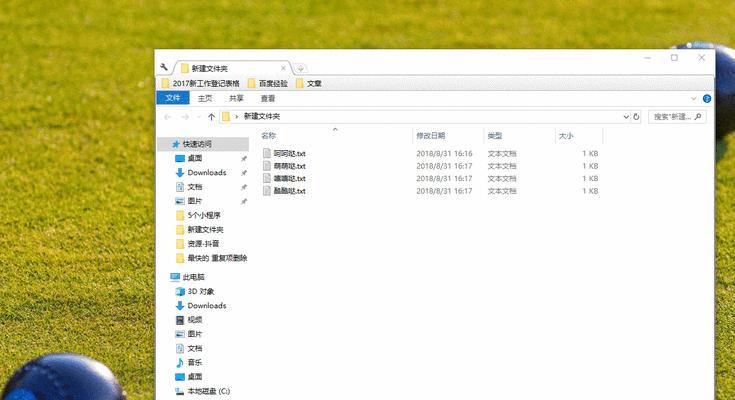735x400 pixels.
Task: Sort by the 类型 column header
Action: coord(495,136)
